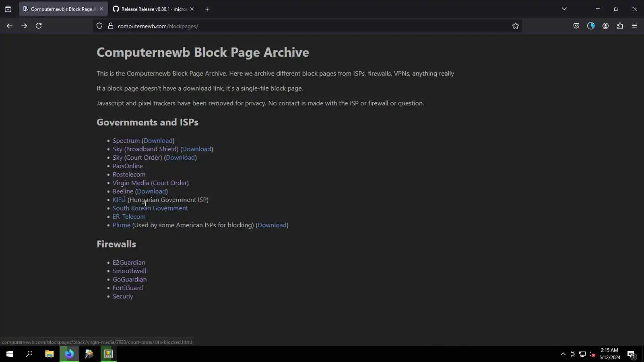Screen dimensions: 644x362
Task: Open the GoGuardian firewall block page
Action: (130, 279)
